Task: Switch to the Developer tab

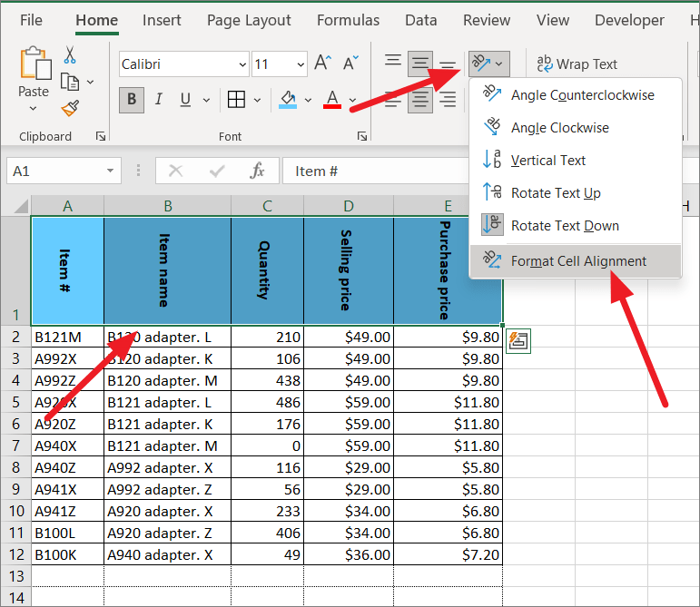Action: [629, 20]
